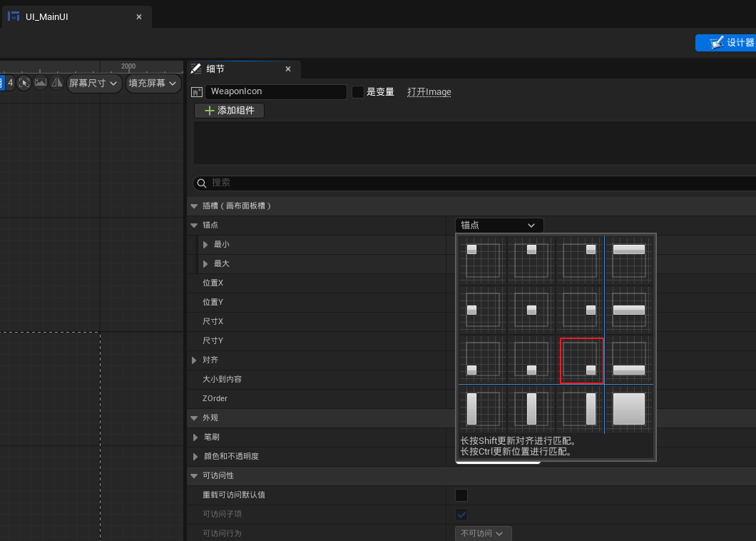Collapse the 可访问性 accessibility section
This screenshot has width=756, height=541.
(194, 476)
